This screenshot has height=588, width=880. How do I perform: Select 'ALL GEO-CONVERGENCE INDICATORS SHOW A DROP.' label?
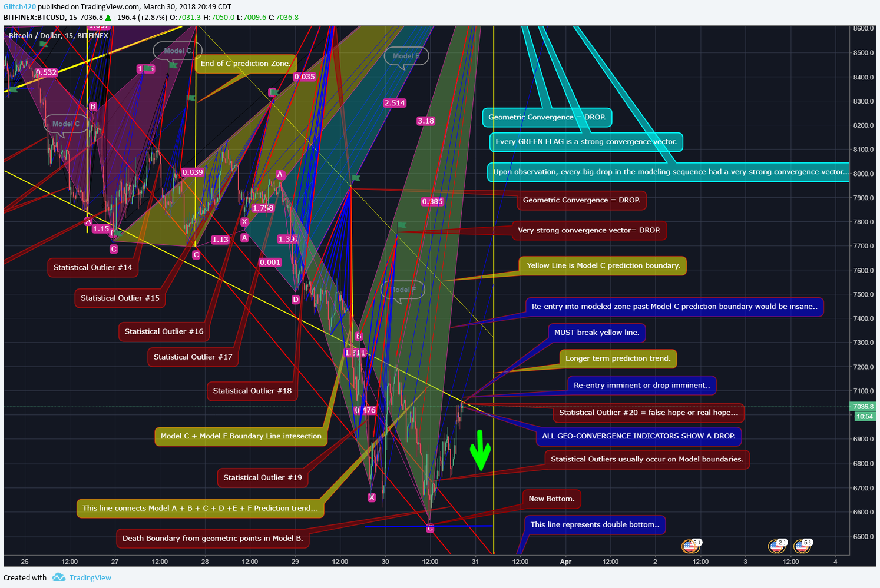point(639,436)
